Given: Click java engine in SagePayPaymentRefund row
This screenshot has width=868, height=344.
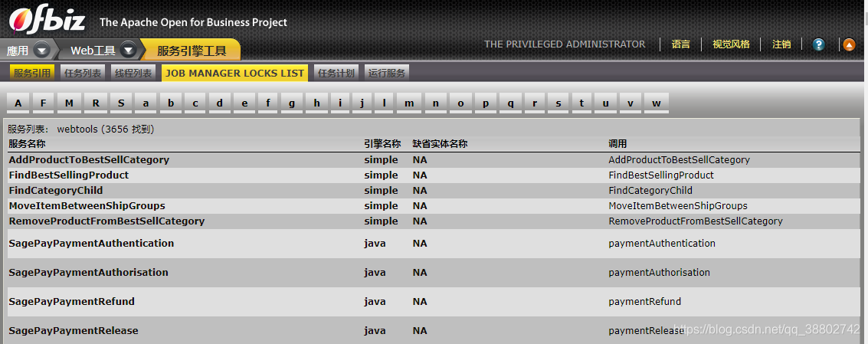Looking at the screenshot, I should pyautogui.click(x=375, y=301).
